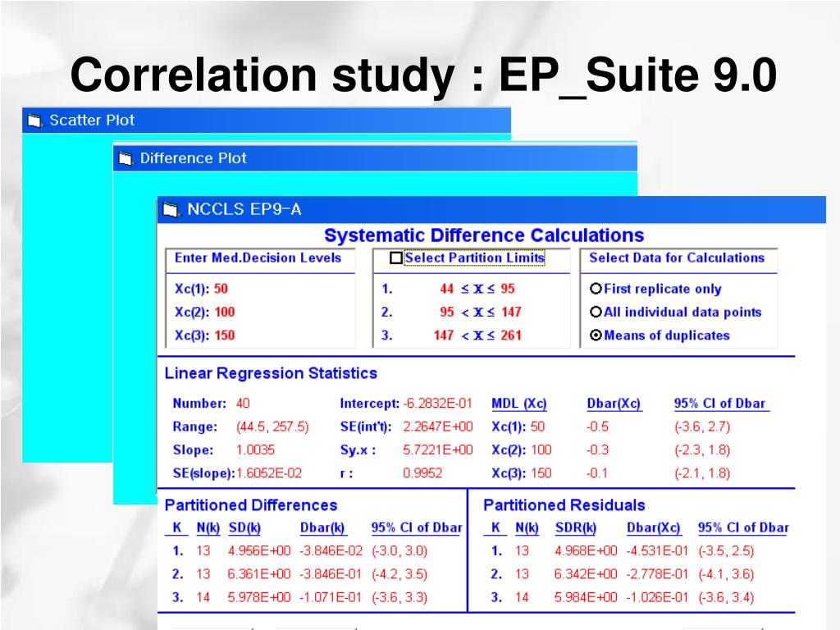This screenshot has height=630, width=840.
Task: Click partition limit 2 upper bound 147
Action: point(512,312)
